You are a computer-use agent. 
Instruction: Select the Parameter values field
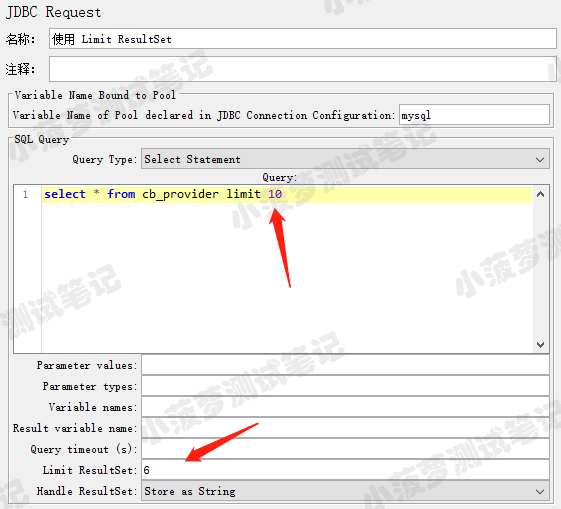point(345,365)
